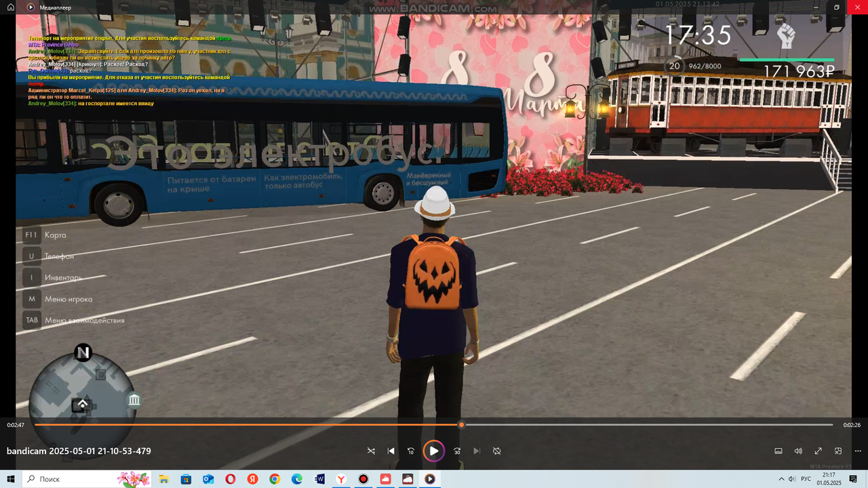Click the game clock 17:35
868x488 pixels.
[x=697, y=36]
